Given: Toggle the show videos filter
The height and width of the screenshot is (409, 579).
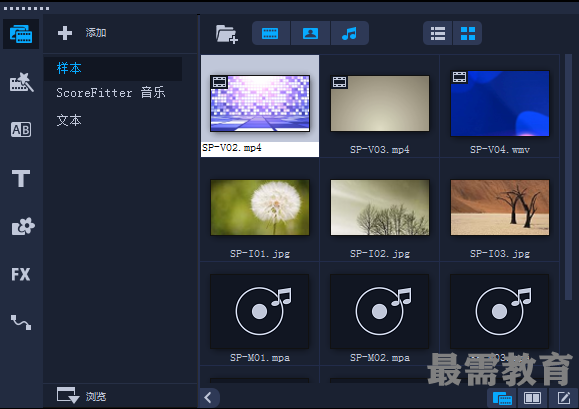Looking at the screenshot, I should click(270, 34).
